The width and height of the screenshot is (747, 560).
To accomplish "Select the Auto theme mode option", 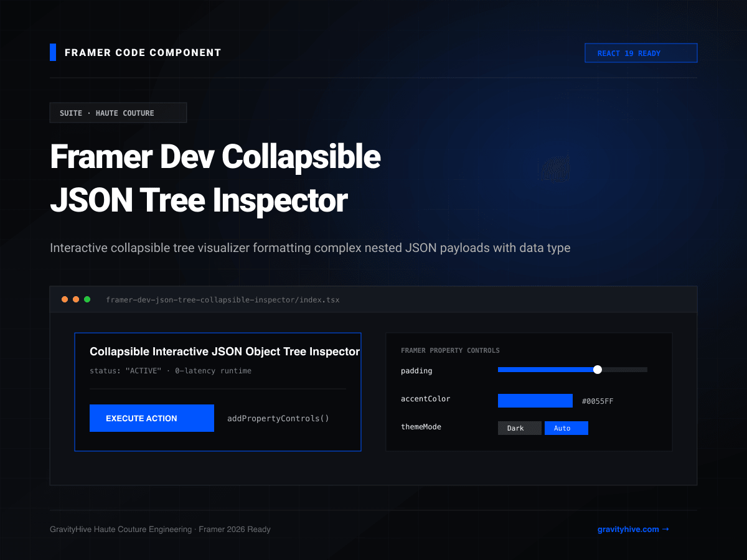I will tap(566, 428).
